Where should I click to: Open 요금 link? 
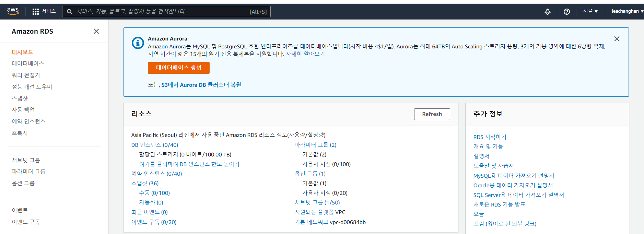pos(479,214)
